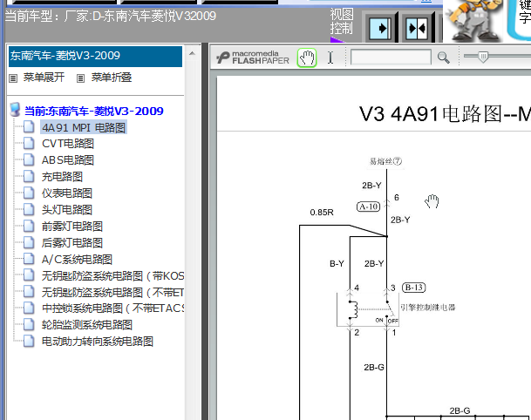Select the 东南汽车-菱悦V3-2009 header bar
Image resolution: width=531 pixels, height=420 pixels.
95,57
